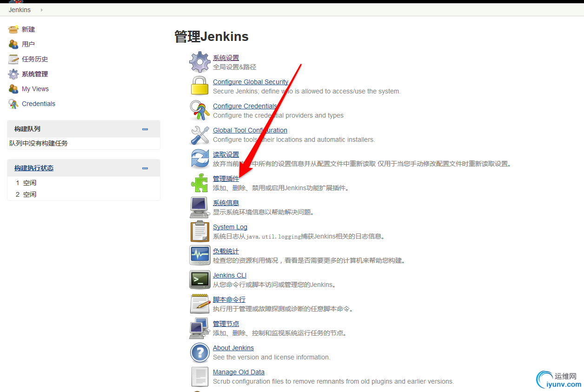Open the Configure Global Security link

click(251, 82)
